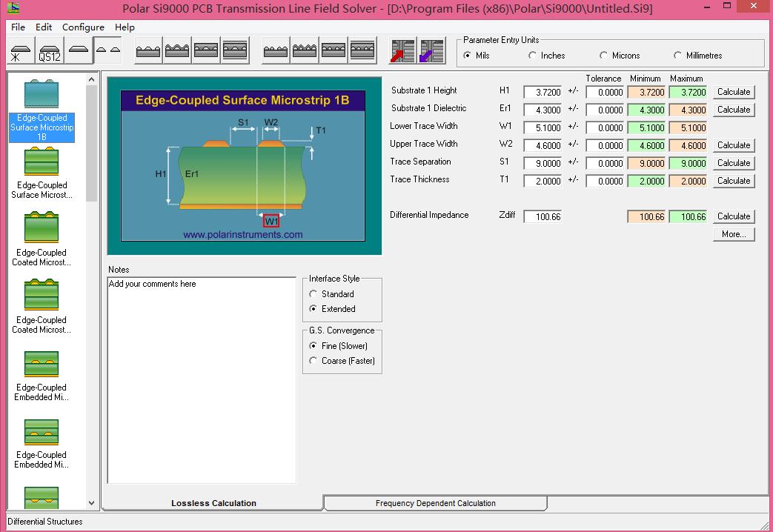Click the application icon in title bar
Screen dimensions: 773x532
coord(13,7)
